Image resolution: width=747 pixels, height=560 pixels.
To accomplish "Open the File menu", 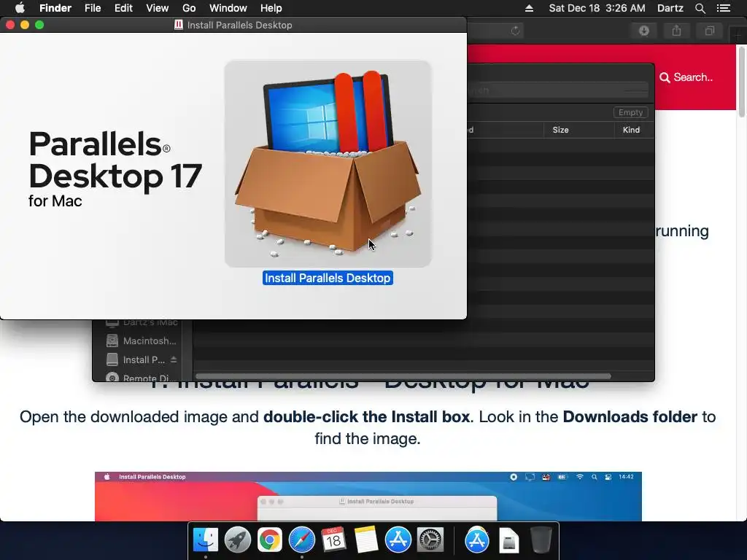I will [x=93, y=8].
